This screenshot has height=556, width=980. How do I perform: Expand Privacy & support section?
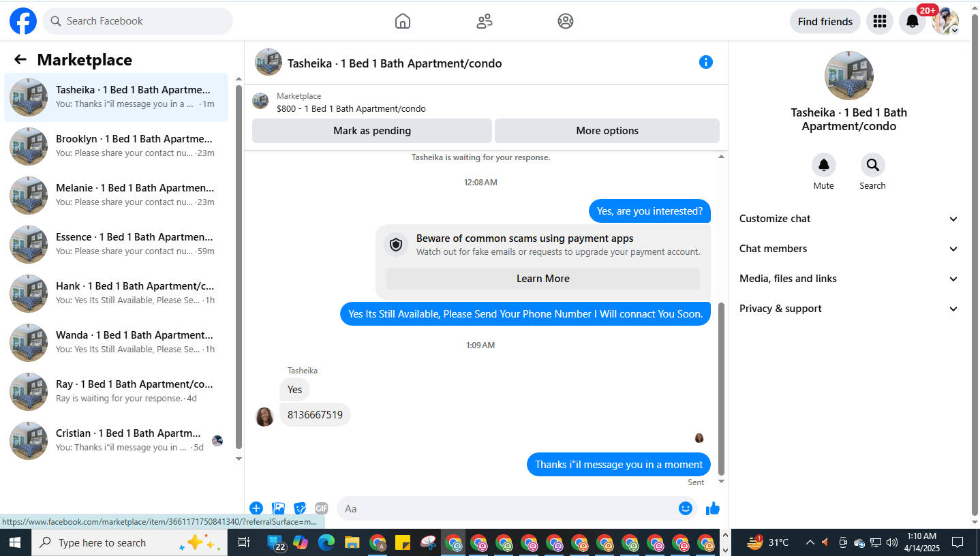(848, 309)
